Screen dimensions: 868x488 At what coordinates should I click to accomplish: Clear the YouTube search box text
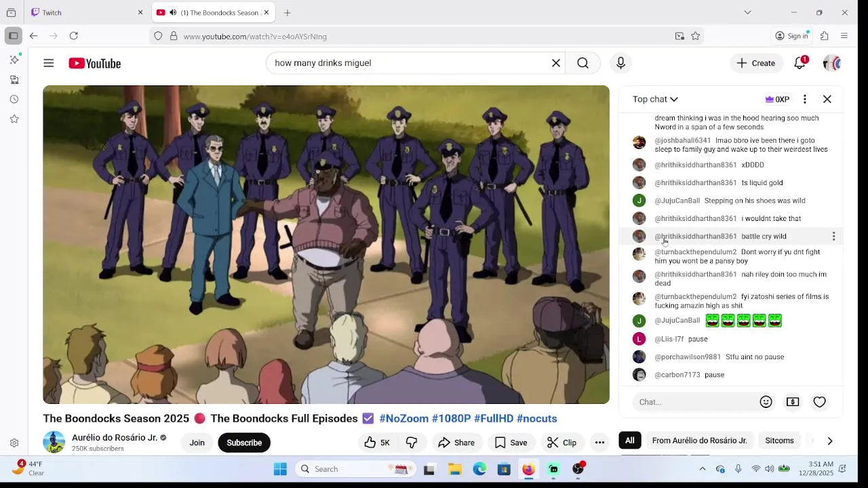point(556,63)
